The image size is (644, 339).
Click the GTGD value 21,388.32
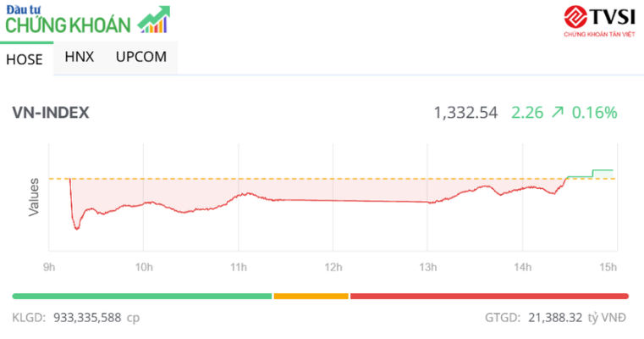tap(555, 318)
